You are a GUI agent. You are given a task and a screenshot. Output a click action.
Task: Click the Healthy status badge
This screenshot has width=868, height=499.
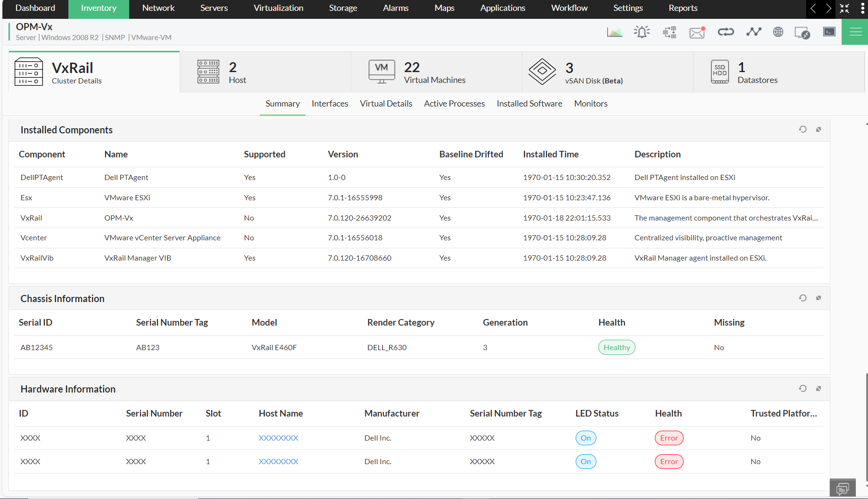(616, 347)
